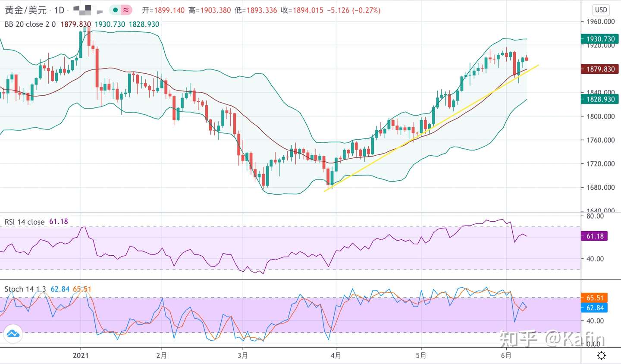The image size is (621, 364).
Task: Click the change −5.126 (−0.27%) text
Action: click(x=354, y=10)
